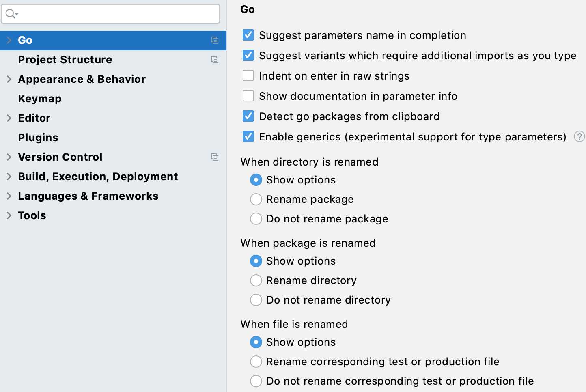Click the project-level icon beside Version Control
Viewport: 586px width, 392px height.
215,157
